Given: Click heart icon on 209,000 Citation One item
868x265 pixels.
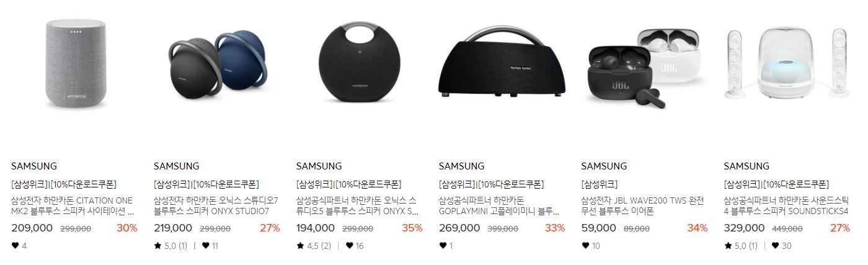Looking at the screenshot, I should 15,246.
